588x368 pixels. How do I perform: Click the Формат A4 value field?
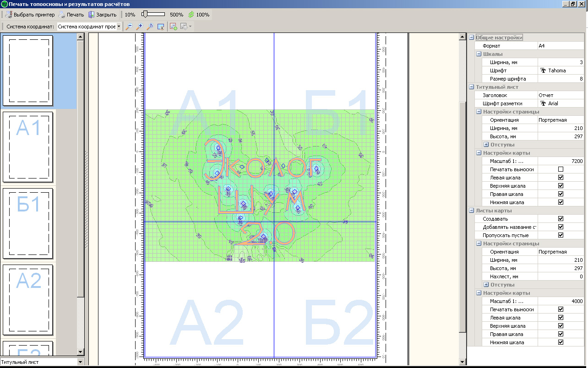(x=560, y=46)
